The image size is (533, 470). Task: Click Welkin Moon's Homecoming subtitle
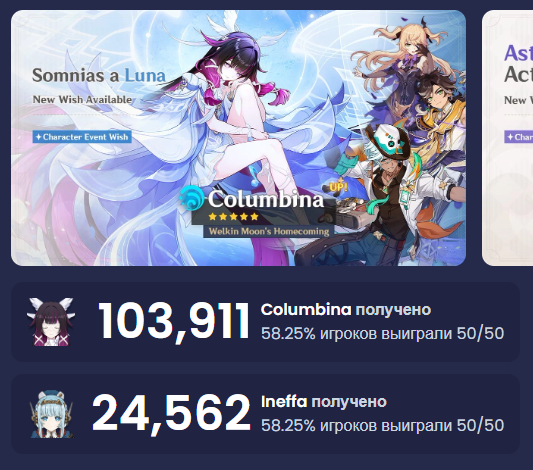coord(269,231)
